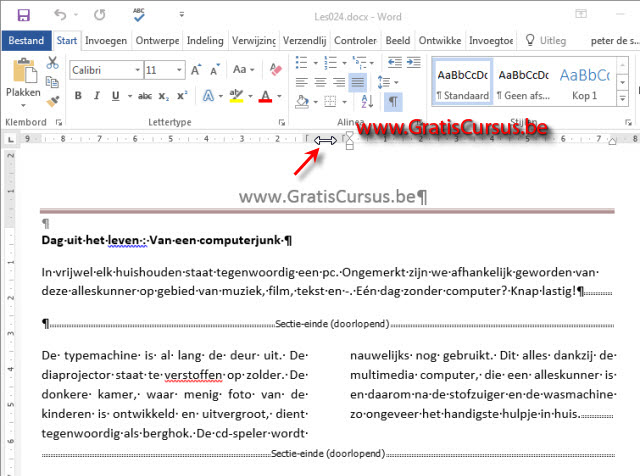640x476 pixels.
Task: Open the Klembord dialog launcher
Action: click(x=59, y=122)
